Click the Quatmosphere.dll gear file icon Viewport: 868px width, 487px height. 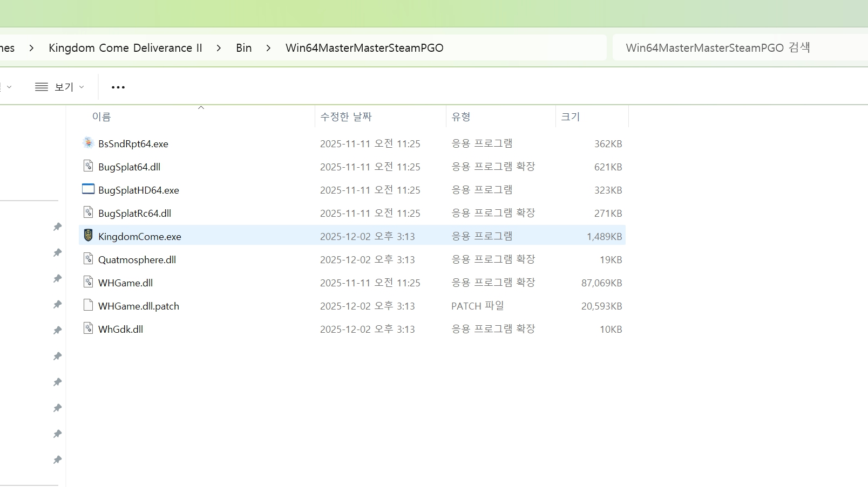pyautogui.click(x=88, y=259)
